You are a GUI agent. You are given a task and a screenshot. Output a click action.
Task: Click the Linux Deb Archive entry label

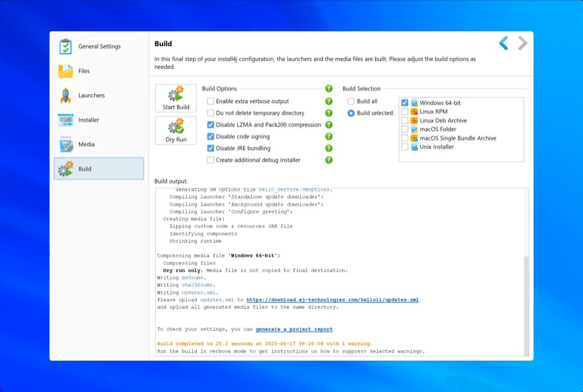pyautogui.click(x=443, y=120)
